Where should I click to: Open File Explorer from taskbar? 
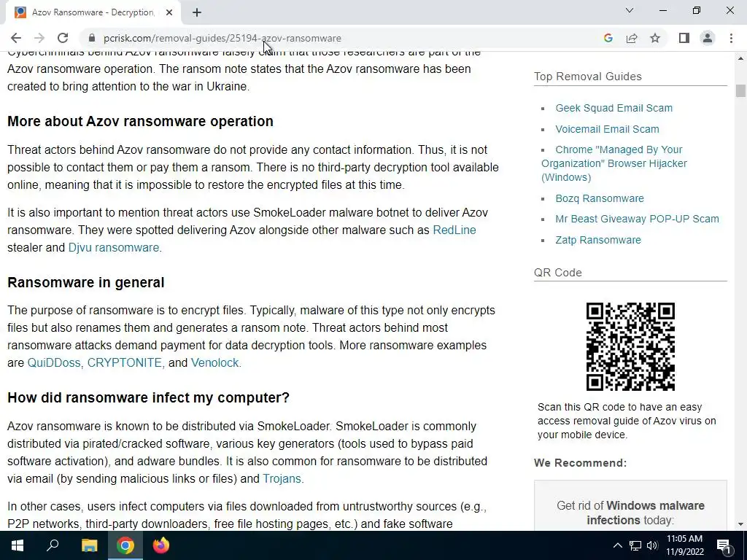[x=89, y=545]
